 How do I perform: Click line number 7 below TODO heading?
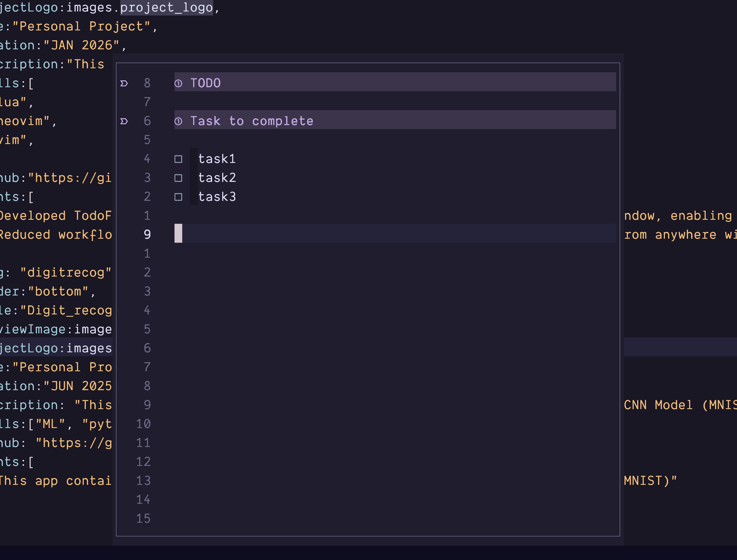(x=147, y=102)
